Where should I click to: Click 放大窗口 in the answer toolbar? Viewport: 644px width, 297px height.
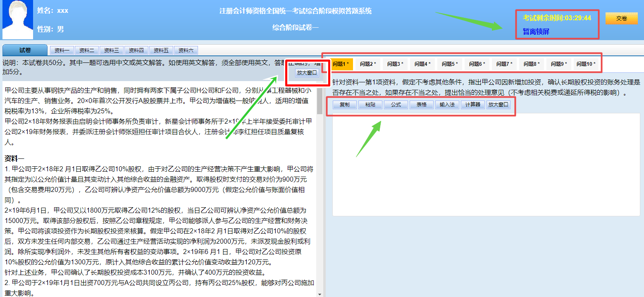[x=499, y=105]
